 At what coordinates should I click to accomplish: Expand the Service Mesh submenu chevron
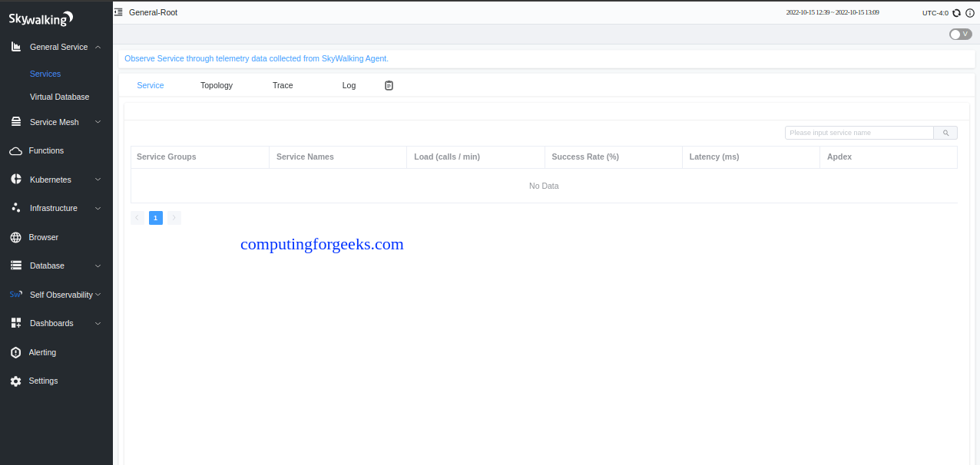click(x=98, y=122)
